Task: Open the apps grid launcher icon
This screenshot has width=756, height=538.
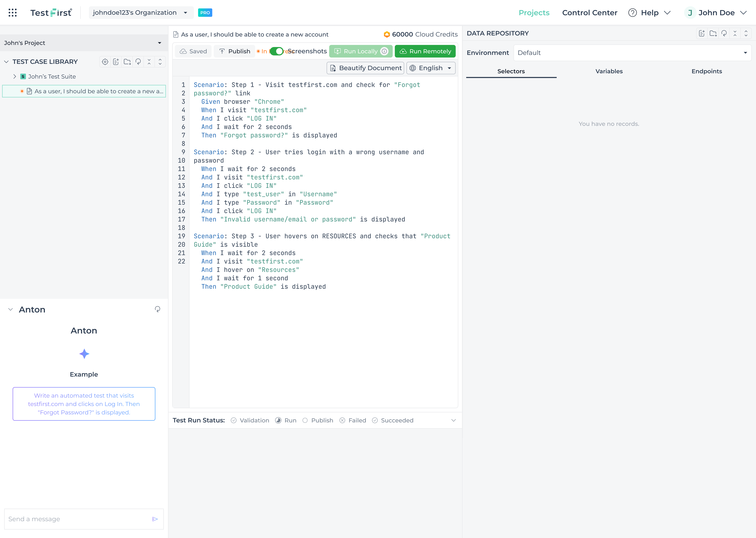Action: [13, 13]
